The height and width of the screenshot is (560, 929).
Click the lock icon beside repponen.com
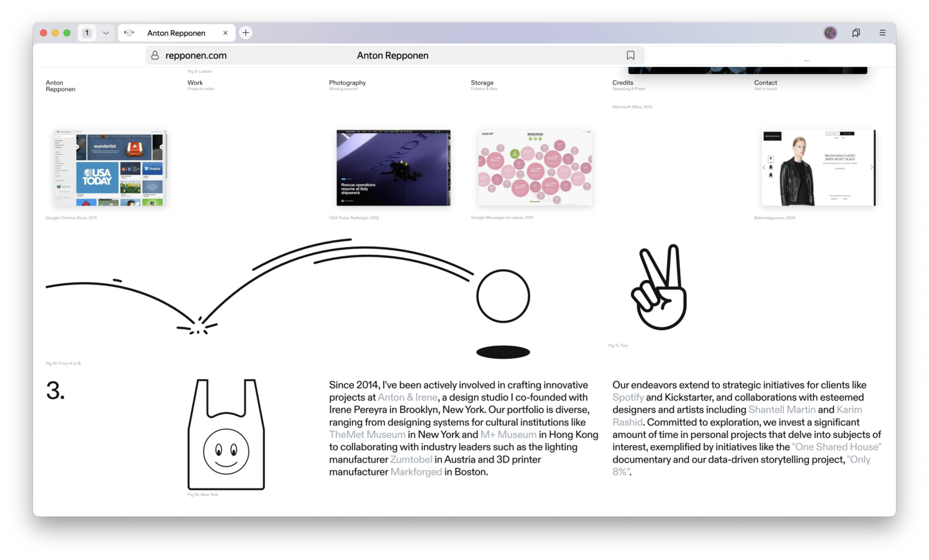[x=155, y=55]
